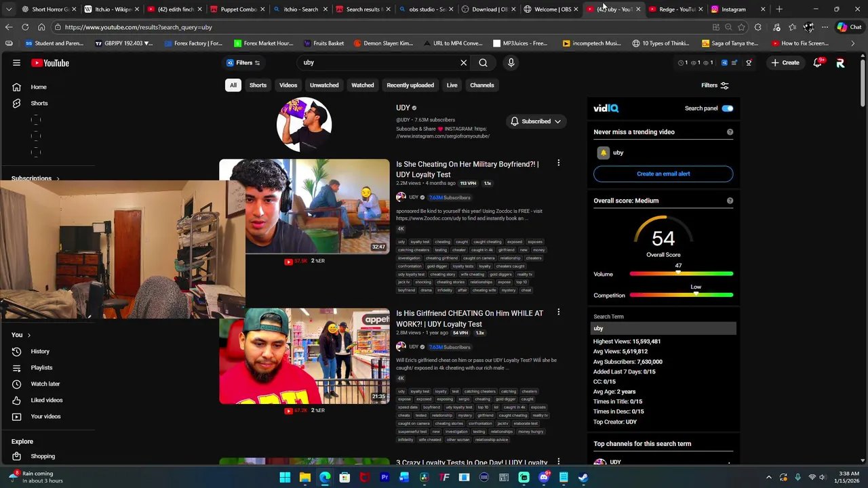Screen dimensions: 868x488
Task: Click Create an email alert
Action: click(663, 174)
